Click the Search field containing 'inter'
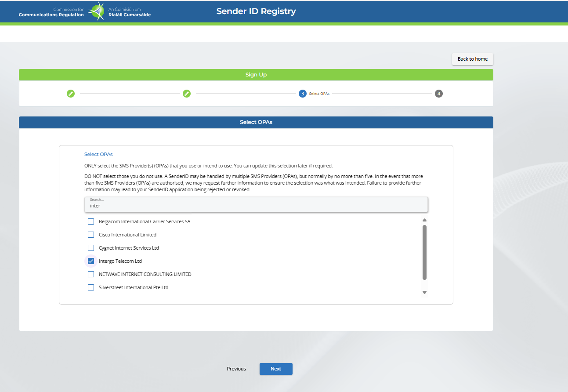568x392 pixels. 256,204
